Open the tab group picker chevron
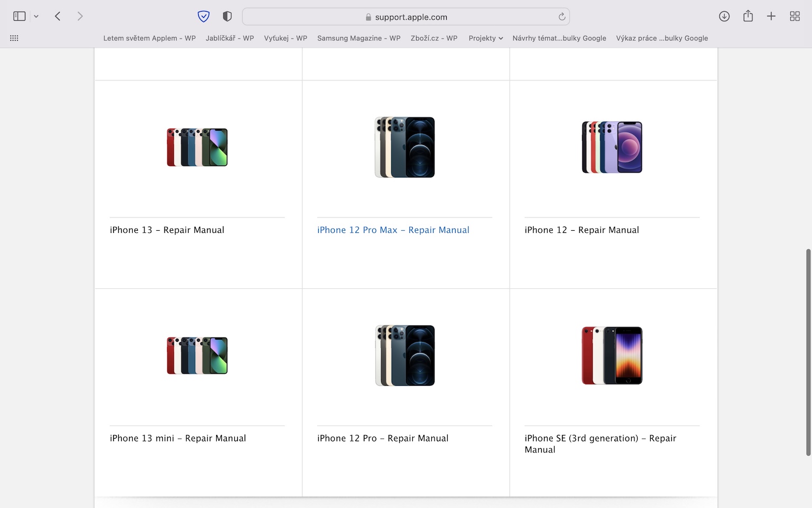 coord(36,16)
